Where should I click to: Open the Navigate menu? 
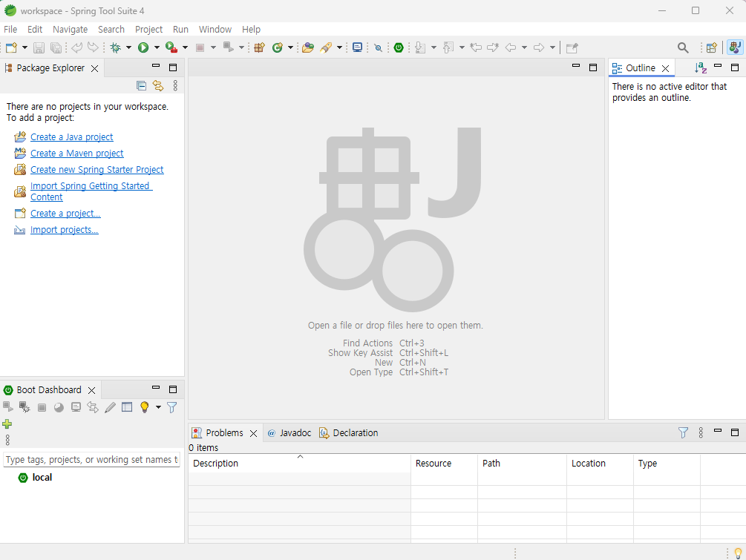[x=70, y=30]
